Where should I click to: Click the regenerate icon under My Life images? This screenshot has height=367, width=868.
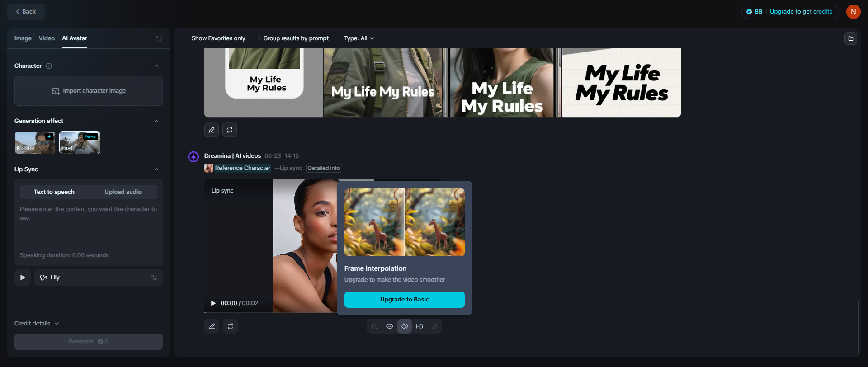click(230, 130)
